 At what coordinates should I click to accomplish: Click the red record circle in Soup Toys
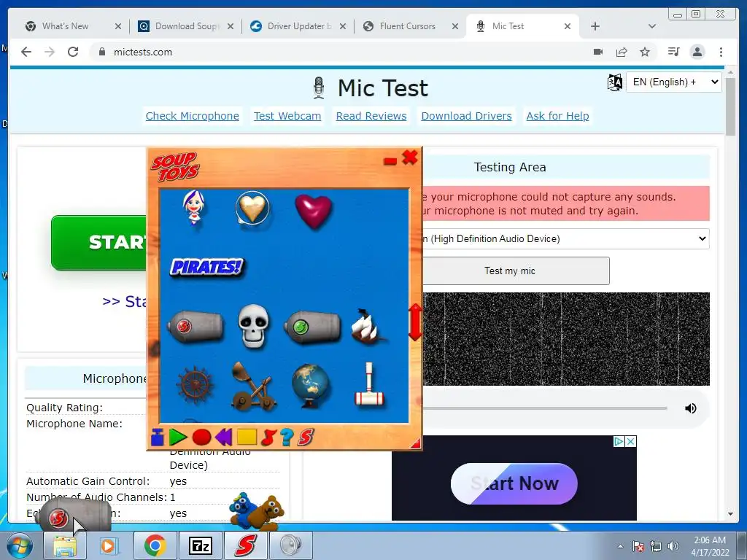click(x=201, y=437)
